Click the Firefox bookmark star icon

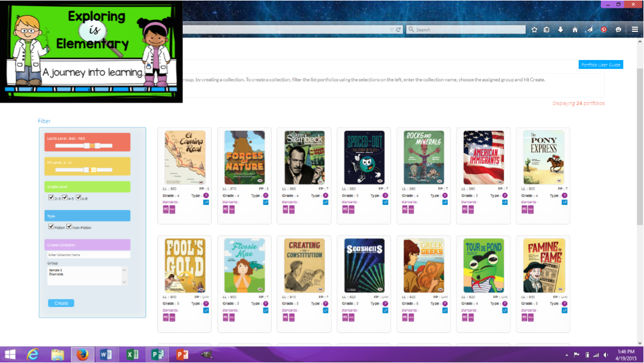pos(534,30)
